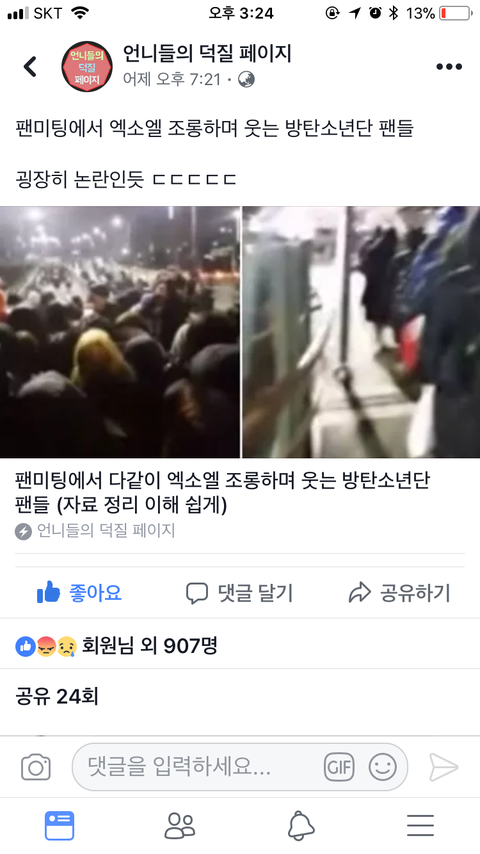Open 공유 24회 shares list
The image size is (480, 854).
click(57, 697)
